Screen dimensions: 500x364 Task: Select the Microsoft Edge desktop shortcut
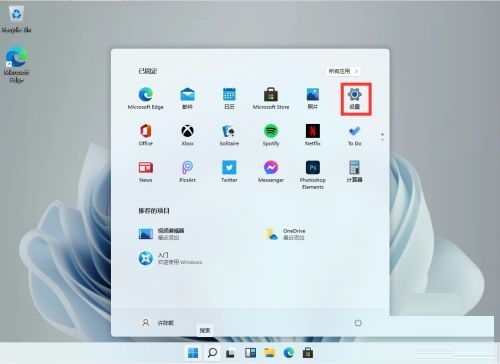(x=16, y=64)
